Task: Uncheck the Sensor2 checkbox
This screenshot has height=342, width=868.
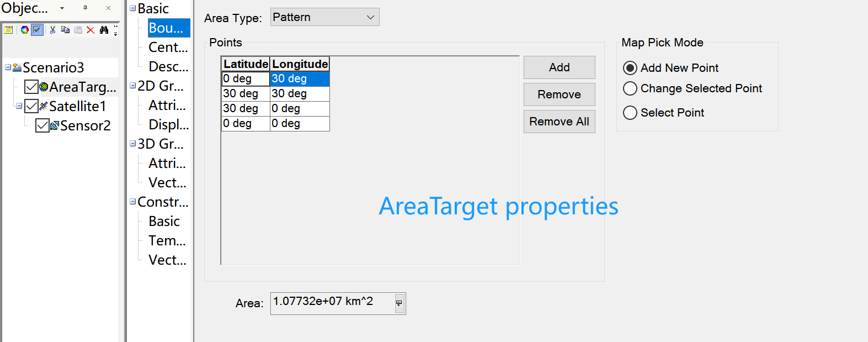Action: [x=42, y=125]
